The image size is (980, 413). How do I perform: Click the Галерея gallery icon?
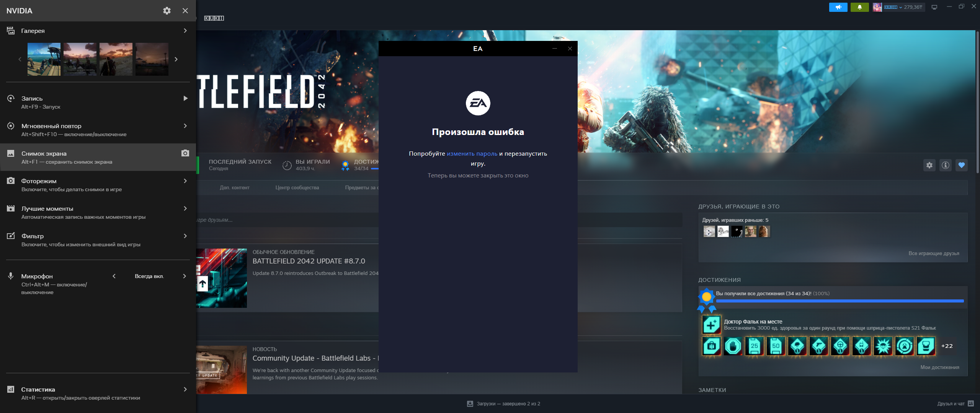pyautogui.click(x=11, y=31)
